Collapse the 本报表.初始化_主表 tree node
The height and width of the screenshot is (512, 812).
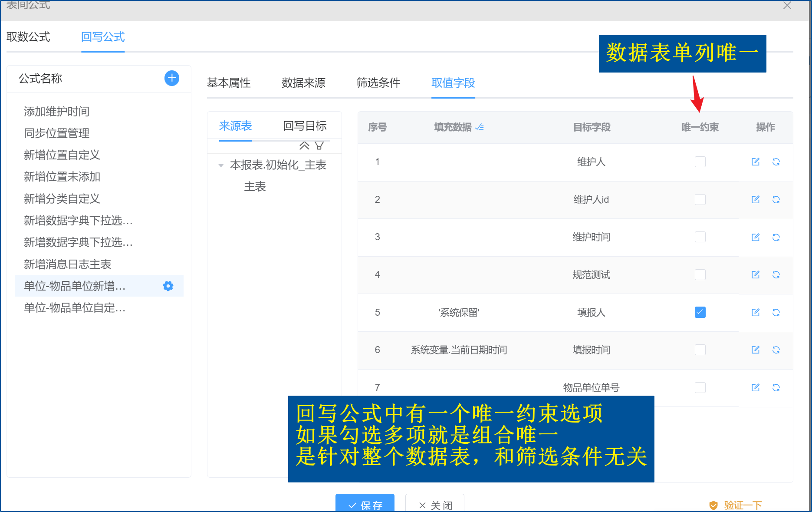221,165
